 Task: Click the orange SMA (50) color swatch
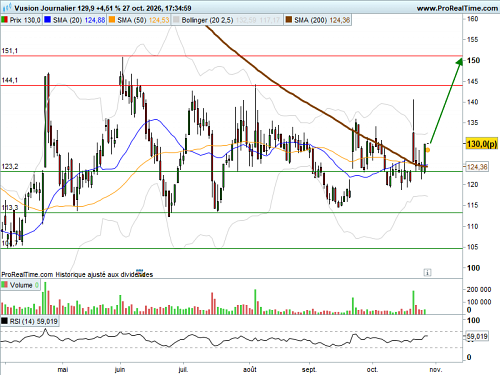tap(112, 20)
